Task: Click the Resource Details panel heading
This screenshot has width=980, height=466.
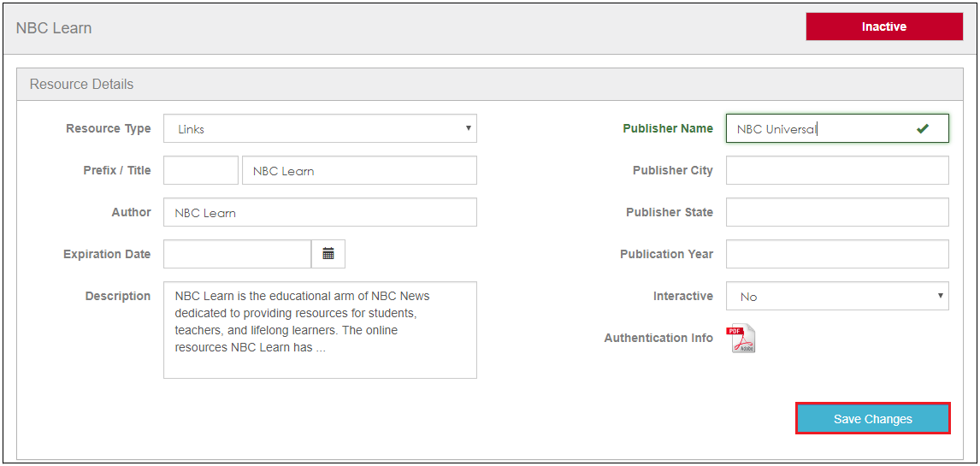Action: (81, 85)
